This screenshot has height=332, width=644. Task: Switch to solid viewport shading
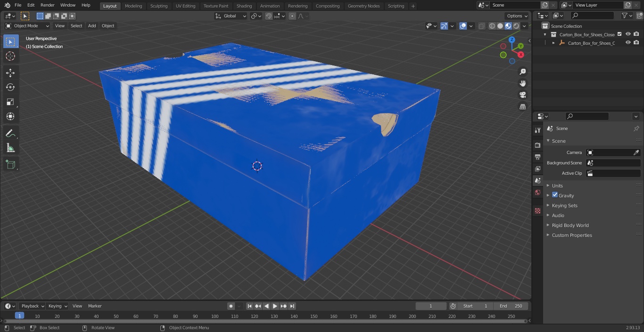(500, 26)
